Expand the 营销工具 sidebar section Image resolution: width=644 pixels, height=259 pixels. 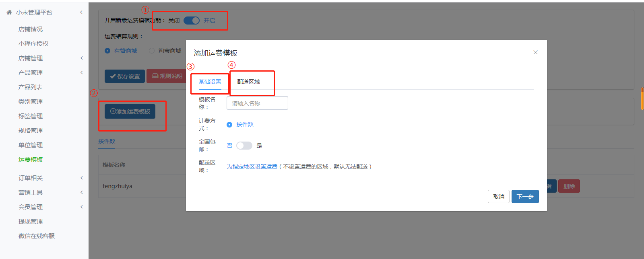(x=31, y=193)
